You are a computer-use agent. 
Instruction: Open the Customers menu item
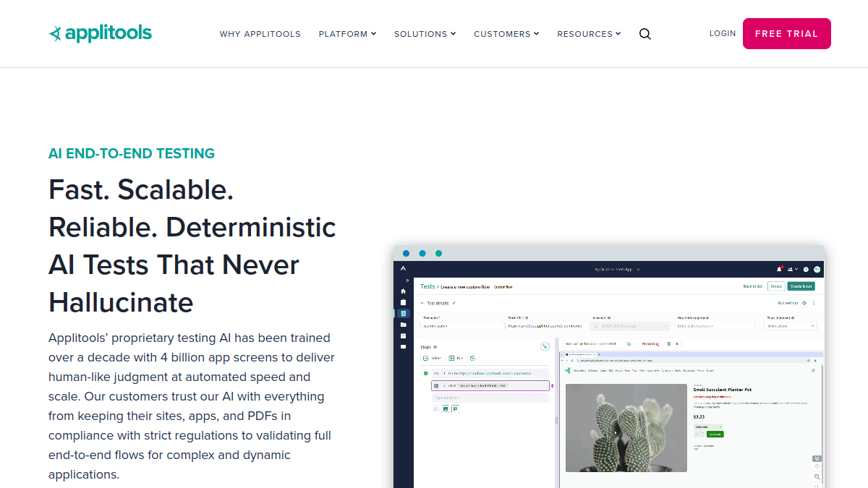pyautogui.click(x=506, y=34)
